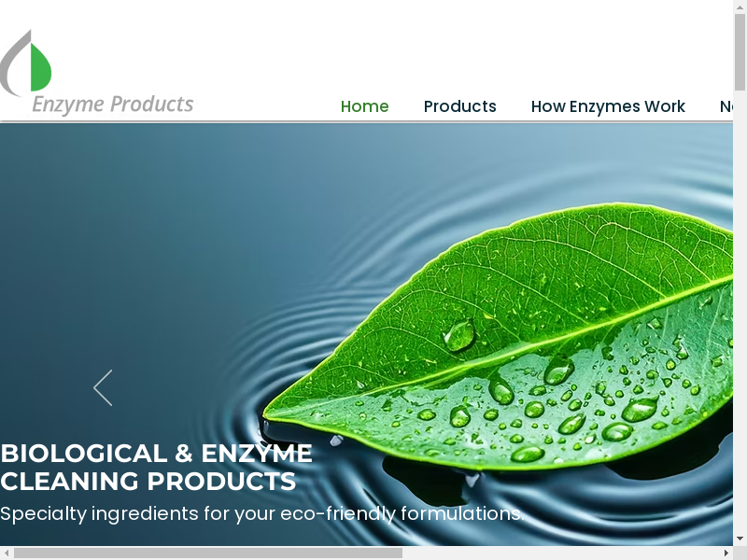Click the vertical scrollbar track below the thumb
This screenshot has height=560, width=747.
pyautogui.click(x=740, y=312)
